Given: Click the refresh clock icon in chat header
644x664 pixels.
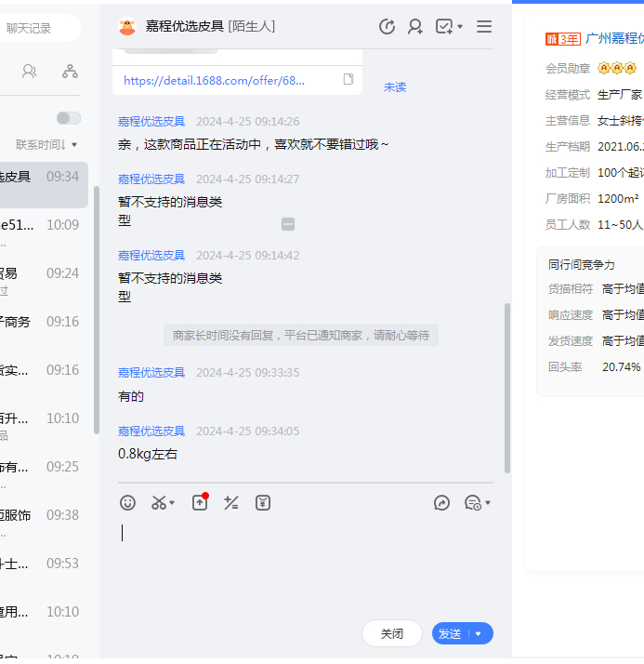Looking at the screenshot, I should pyautogui.click(x=388, y=27).
